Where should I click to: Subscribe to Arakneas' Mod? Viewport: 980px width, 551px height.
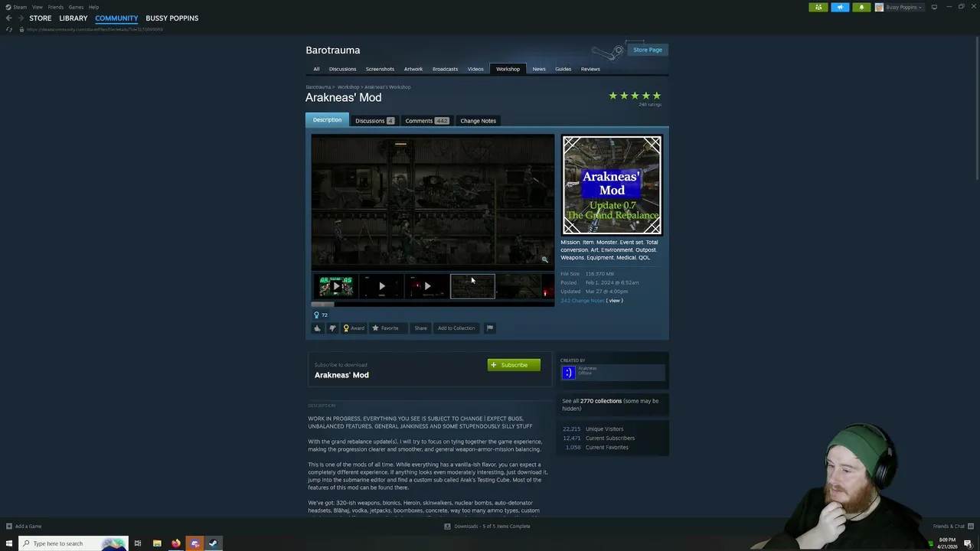click(x=514, y=365)
